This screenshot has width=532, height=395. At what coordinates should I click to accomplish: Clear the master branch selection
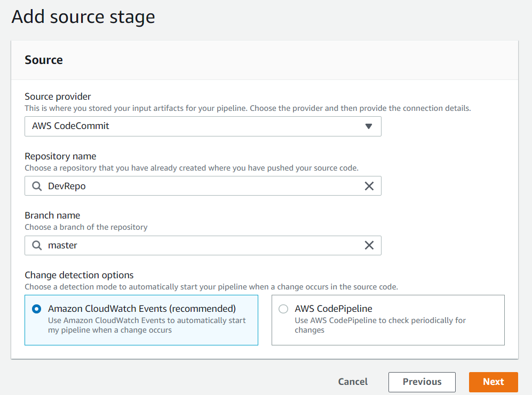click(x=369, y=245)
